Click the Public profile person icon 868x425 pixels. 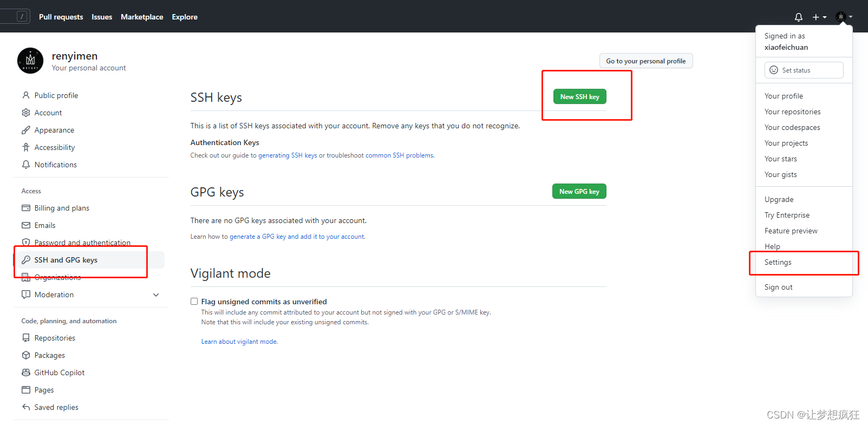26,95
